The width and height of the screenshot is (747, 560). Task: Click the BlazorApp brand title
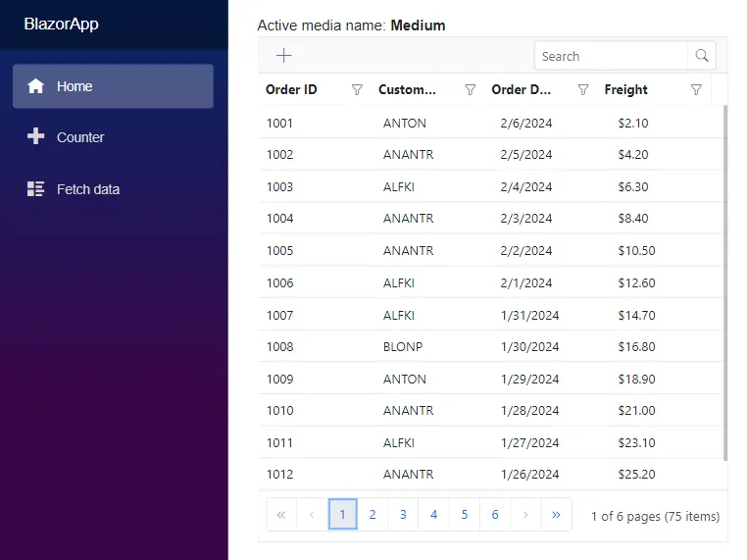point(61,24)
